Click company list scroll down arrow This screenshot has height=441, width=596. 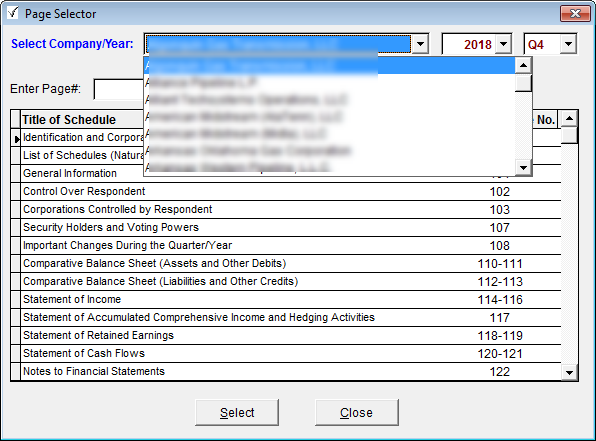[x=523, y=167]
